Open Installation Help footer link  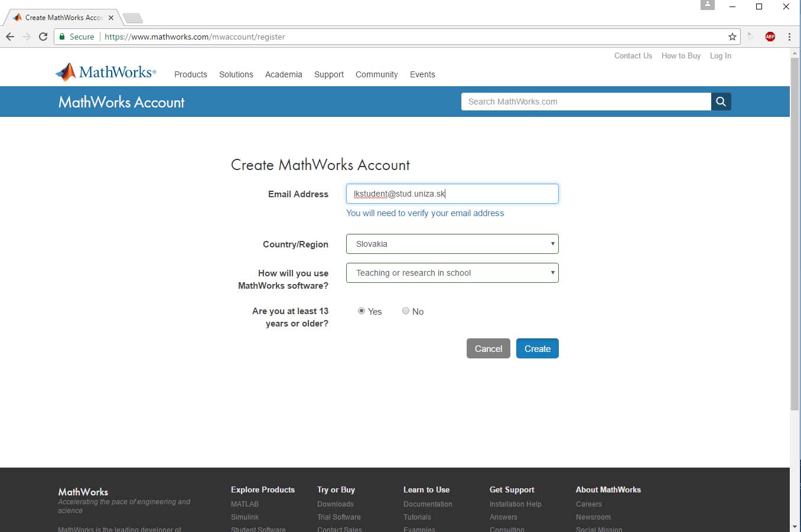click(516, 504)
